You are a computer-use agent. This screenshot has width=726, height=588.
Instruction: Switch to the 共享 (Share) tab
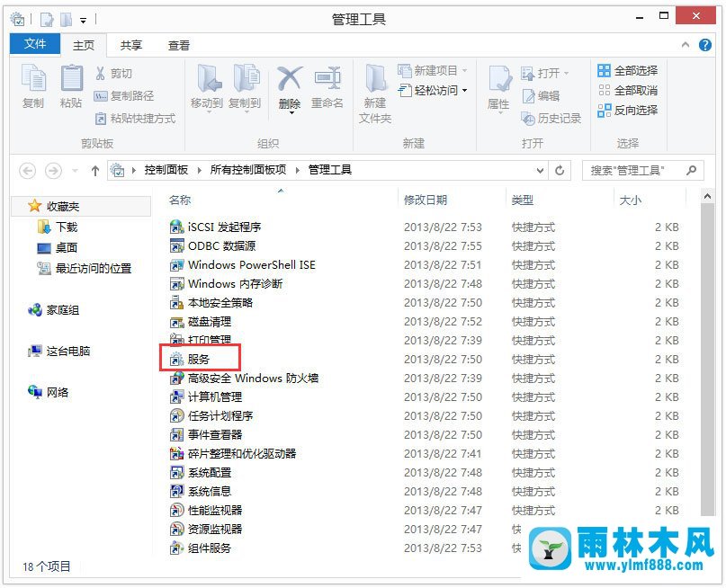click(131, 45)
